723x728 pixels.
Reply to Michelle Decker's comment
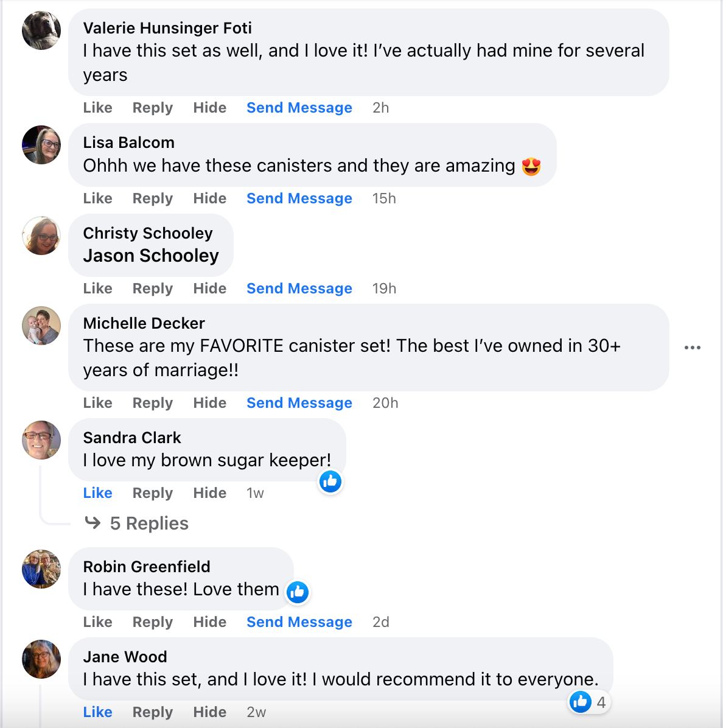coord(152,403)
